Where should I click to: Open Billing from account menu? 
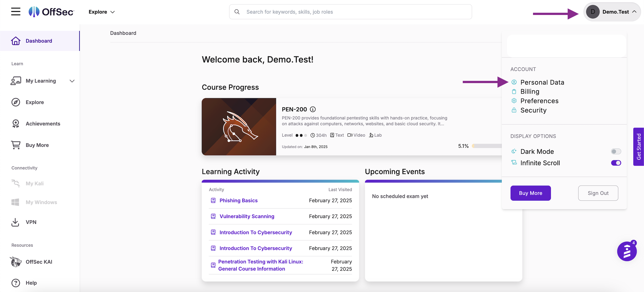(530, 91)
